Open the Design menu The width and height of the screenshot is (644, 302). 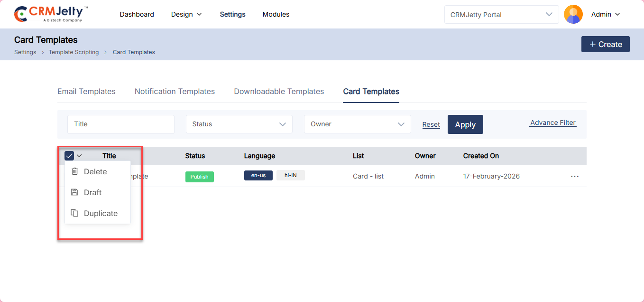pos(186,14)
